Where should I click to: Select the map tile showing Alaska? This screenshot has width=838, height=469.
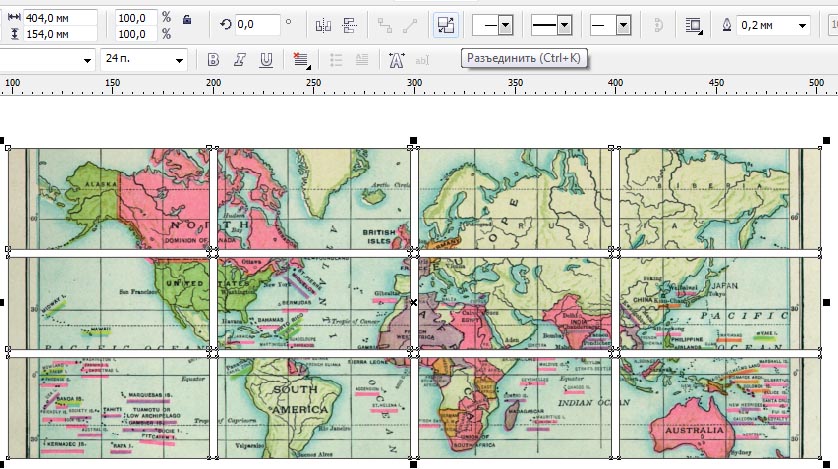point(108,199)
